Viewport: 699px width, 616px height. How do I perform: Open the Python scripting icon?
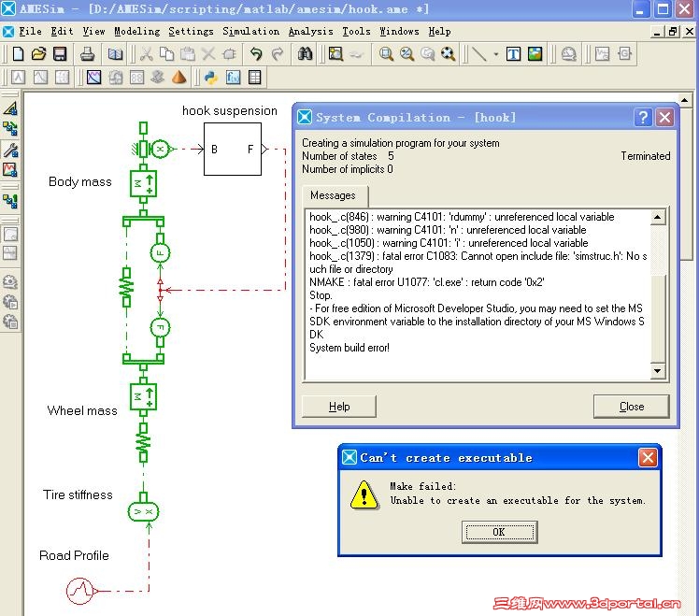211,78
